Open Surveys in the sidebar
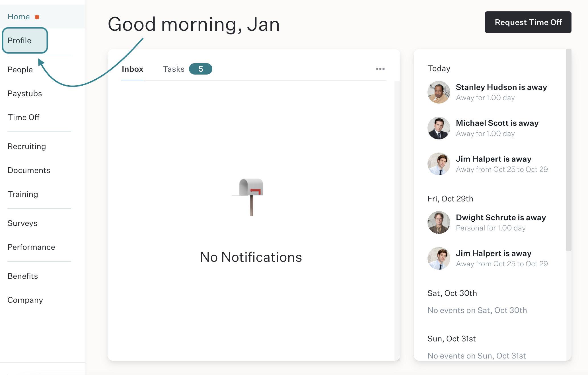This screenshot has width=588, height=375. pyautogui.click(x=22, y=223)
